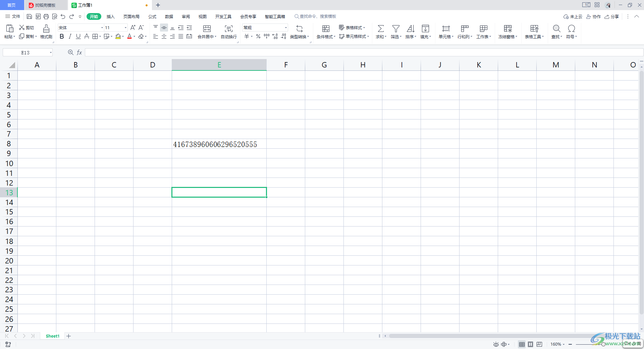Open the 插入 Insert tab
The image size is (644, 349).
tap(111, 16)
